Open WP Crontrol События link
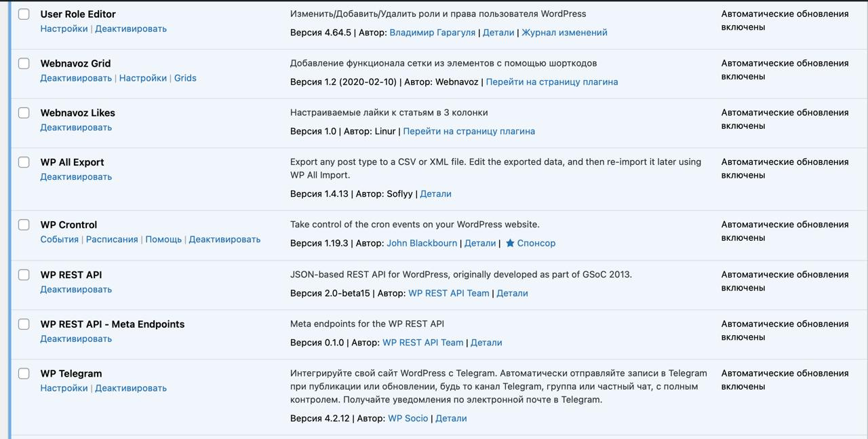The width and height of the screenshot is (868, 439). pos(59,240)
